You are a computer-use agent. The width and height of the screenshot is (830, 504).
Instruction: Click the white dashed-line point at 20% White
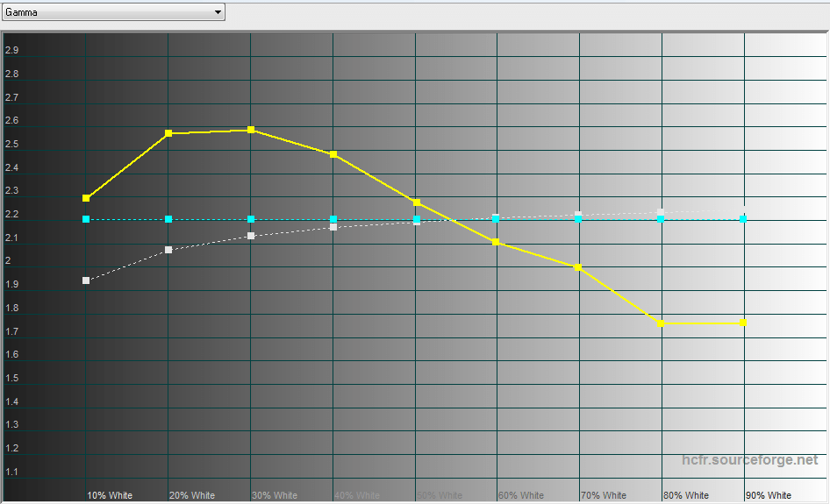(168, 250)
